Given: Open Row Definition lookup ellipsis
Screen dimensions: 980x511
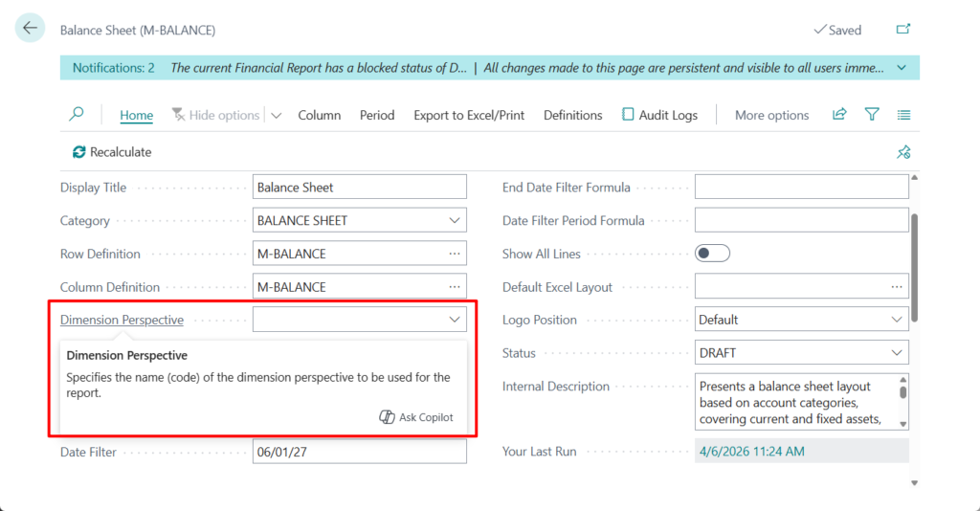Looking at the screenshot, I should tap(455, 254).
